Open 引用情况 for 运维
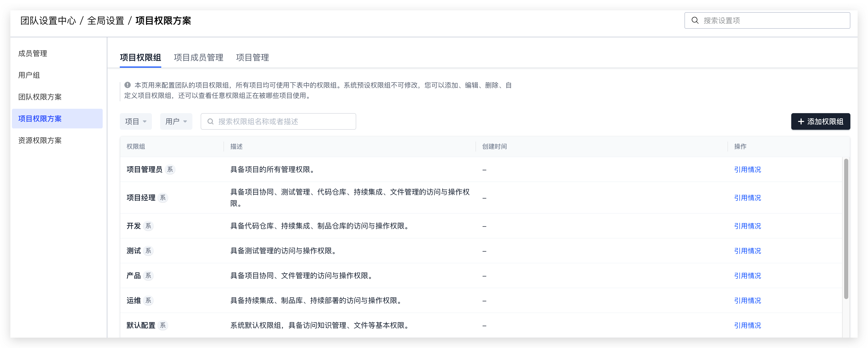 (747, 301)
